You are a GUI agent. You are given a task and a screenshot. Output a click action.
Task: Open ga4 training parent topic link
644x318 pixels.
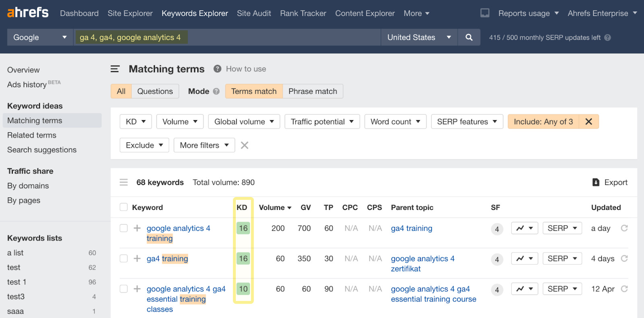click(x=411, y=228)
